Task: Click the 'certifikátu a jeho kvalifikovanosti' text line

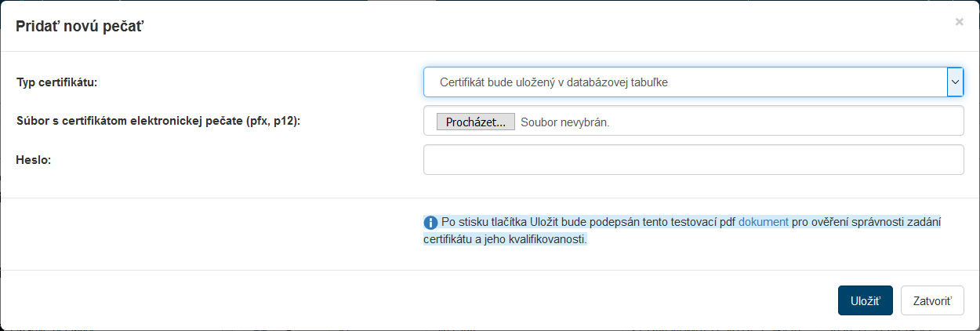Action: tap(505, 239)
